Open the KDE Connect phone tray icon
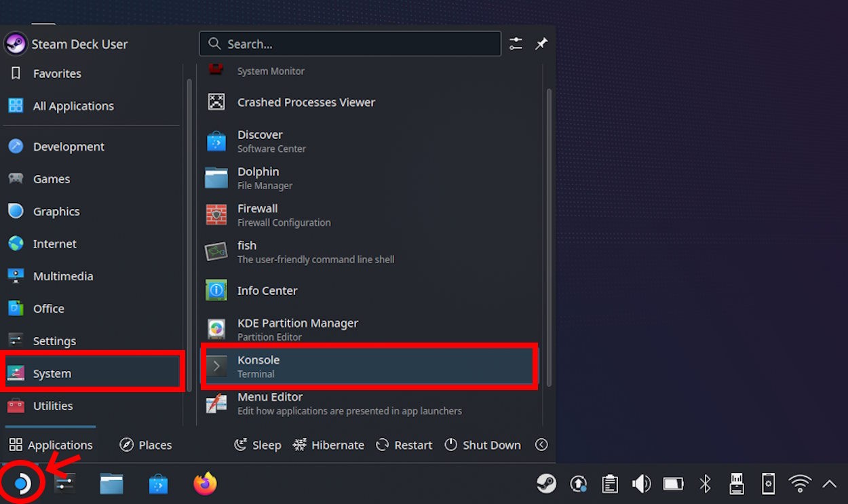 (x=768, y=484)
